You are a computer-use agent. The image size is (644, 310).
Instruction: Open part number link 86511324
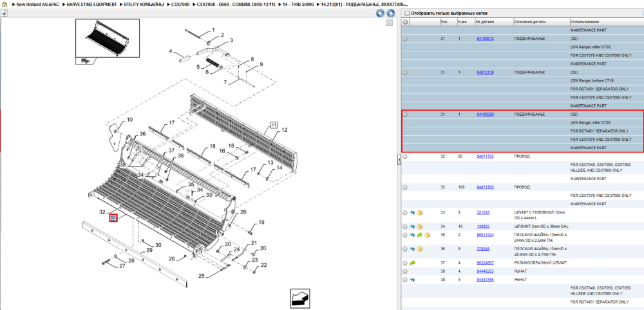pos(485,235)
